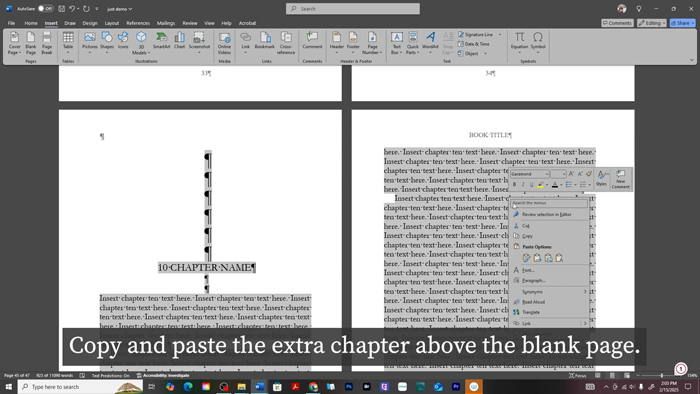Open the Shapes gallery

107,43
